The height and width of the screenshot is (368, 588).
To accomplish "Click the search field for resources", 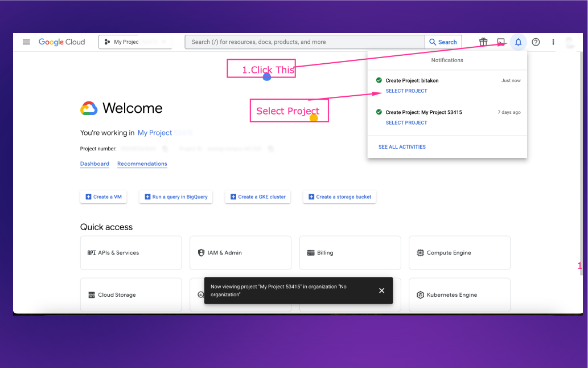I will 305,42.
